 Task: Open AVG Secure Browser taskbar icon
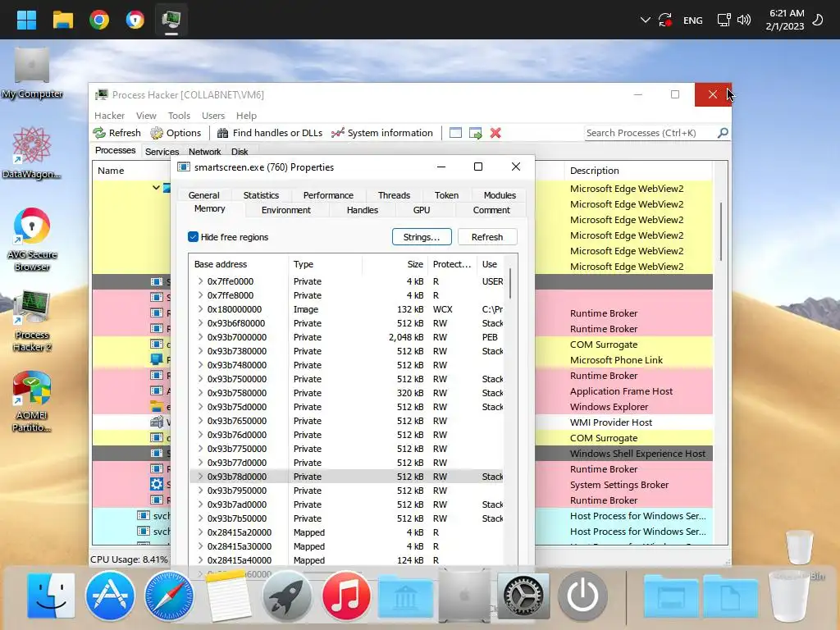[135, 20]
